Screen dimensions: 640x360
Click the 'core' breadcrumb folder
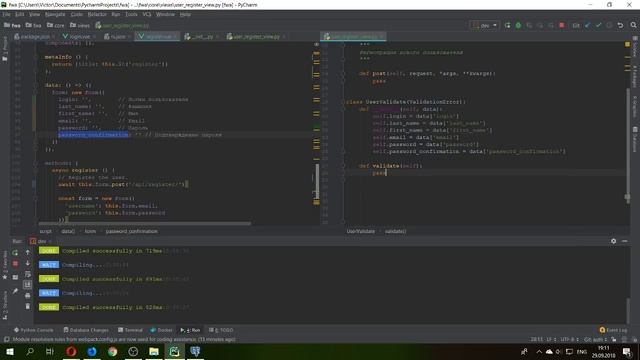[x=56, y=25]
